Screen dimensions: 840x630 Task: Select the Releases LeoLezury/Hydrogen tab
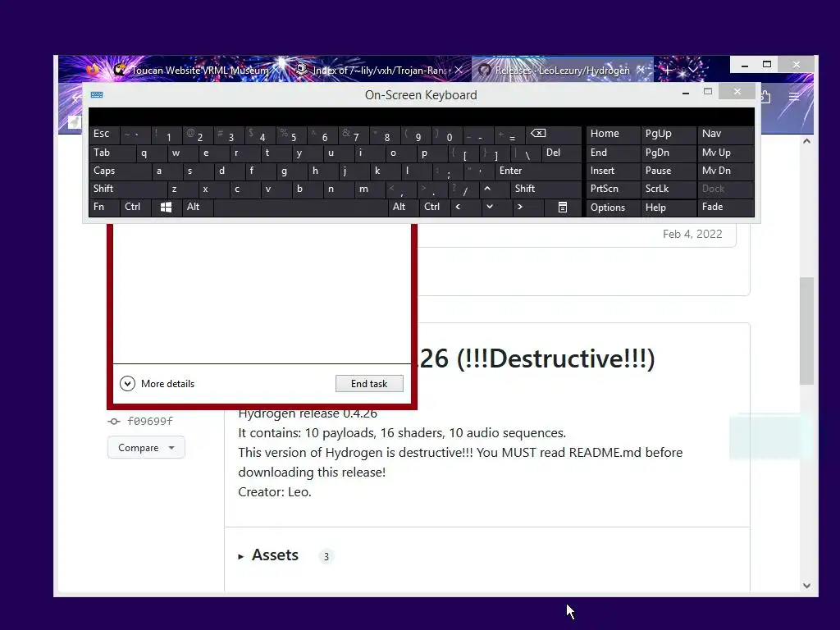click(563, 71)
